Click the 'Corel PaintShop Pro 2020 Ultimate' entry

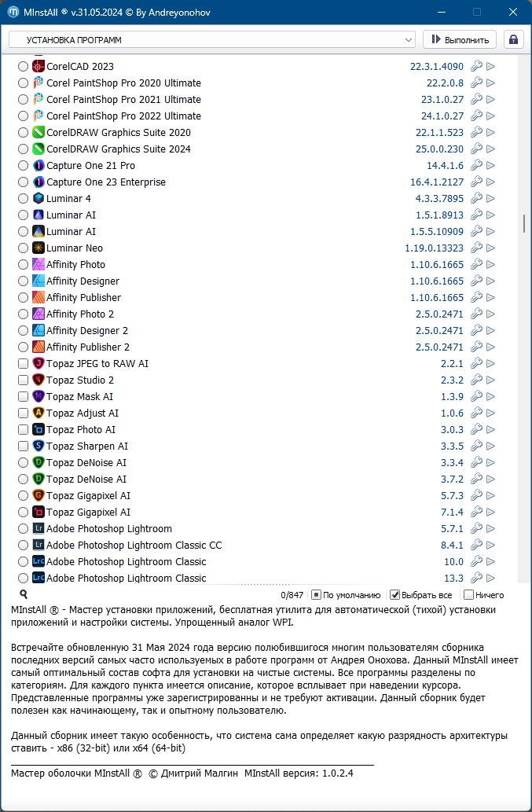click(123, 83)
